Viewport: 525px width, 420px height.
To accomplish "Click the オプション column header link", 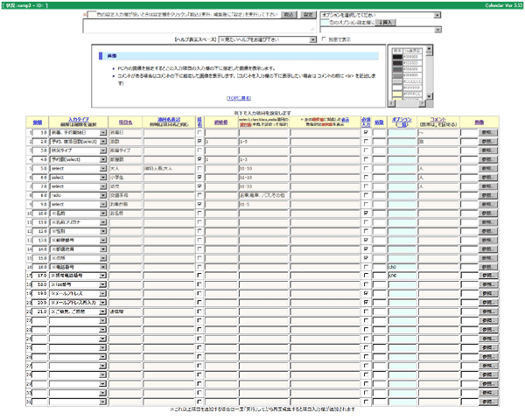I will [402, 120].
